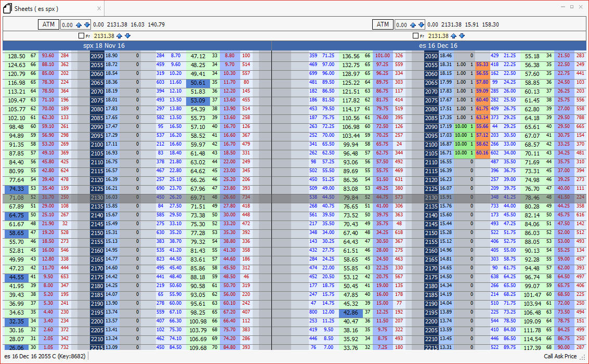Click green 10.00 cell in es 2105 row
The image size is (589, 364).
point(461,153)
